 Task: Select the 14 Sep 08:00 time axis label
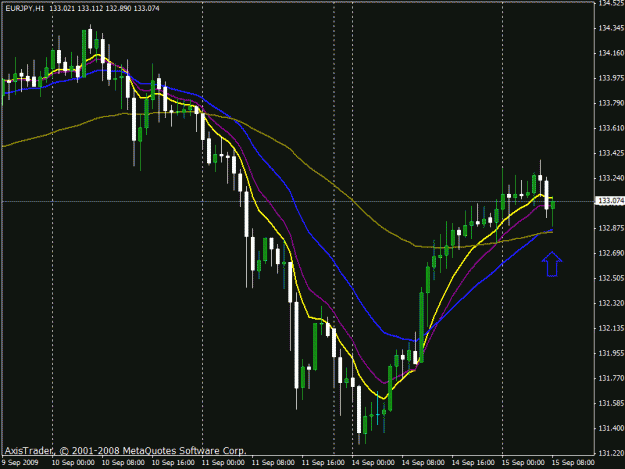[423, 463]
